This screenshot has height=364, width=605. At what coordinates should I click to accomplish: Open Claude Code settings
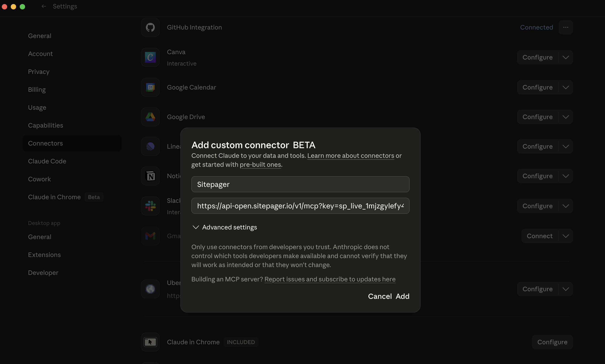tap(71, 161)
